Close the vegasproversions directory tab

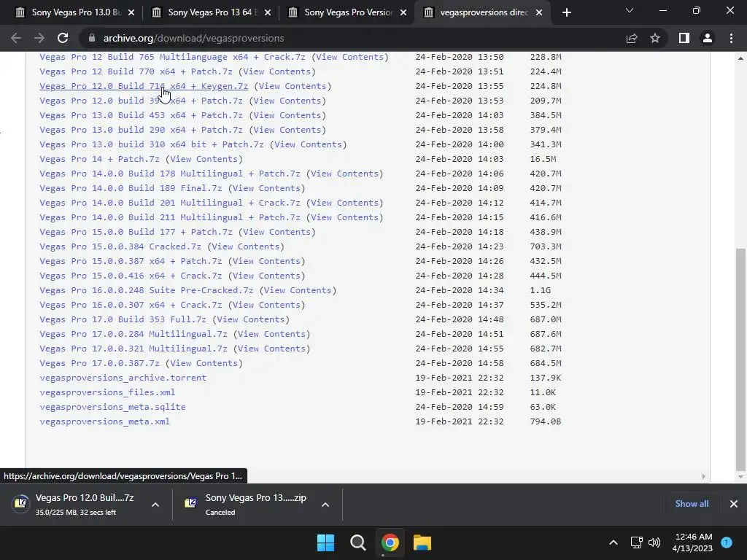click(x=539, y=13)
